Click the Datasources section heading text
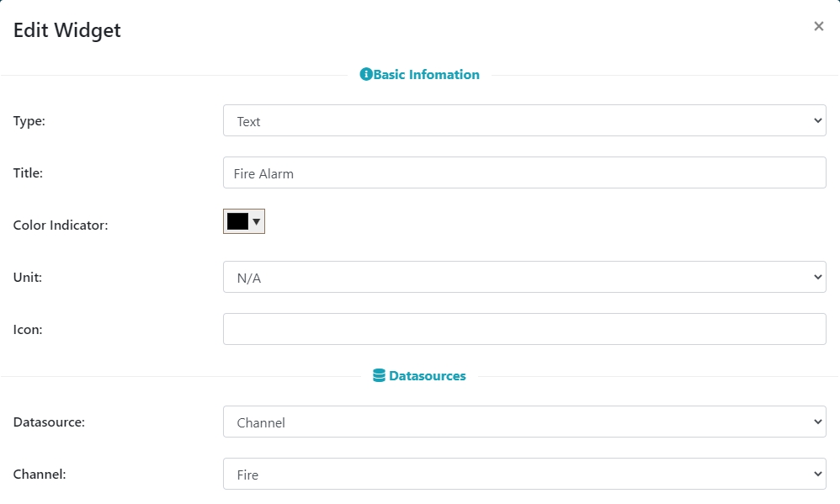This screenshot has height=504, width=840. click(x=428, y=376)
